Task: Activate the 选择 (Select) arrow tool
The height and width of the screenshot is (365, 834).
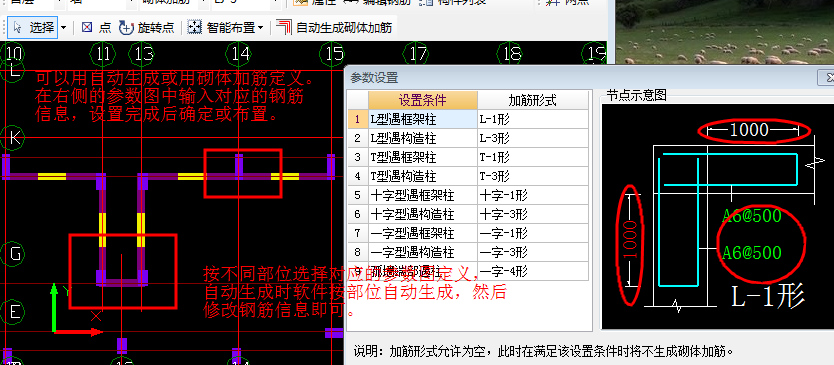Action: point(33,27)
